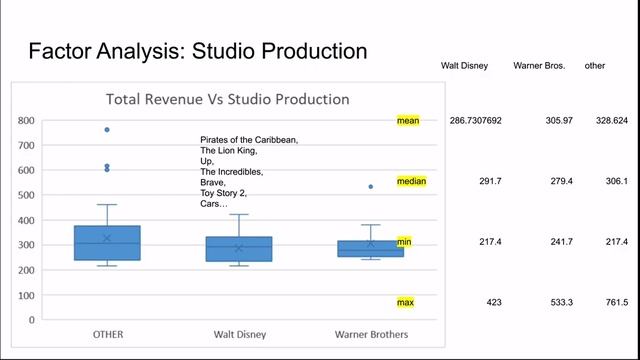Click the 'Warner Brothers' x-axis category label
This screenshot has width=640, height=360.
[x=371, y=334]
